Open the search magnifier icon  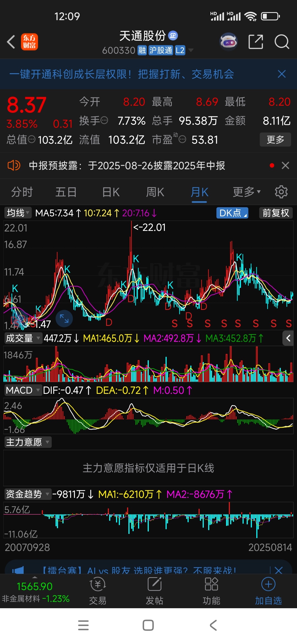[x=282, y=42]
